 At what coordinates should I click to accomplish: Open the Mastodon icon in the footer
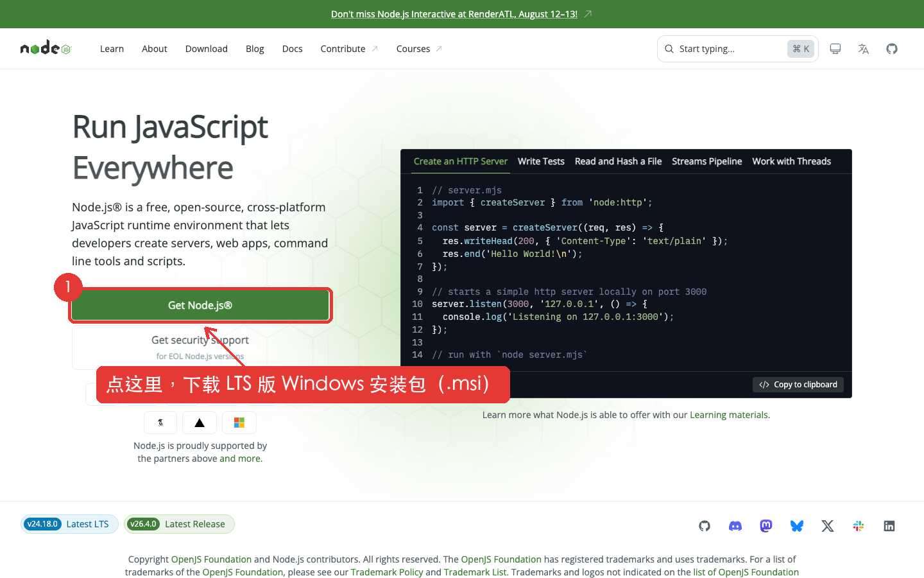click(x=766, y=526)
